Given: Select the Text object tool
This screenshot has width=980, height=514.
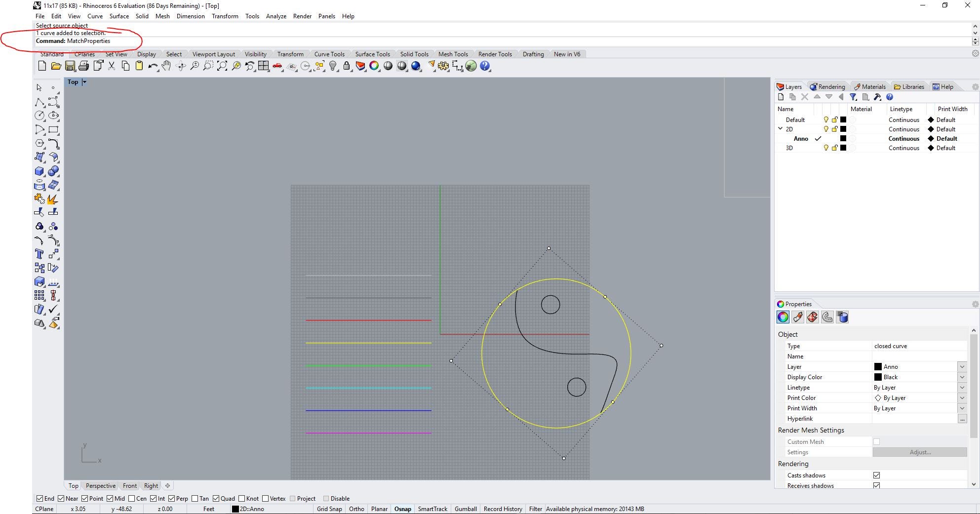Looking at the screenshot, I should pyautogui.click(x=39, y=254).
